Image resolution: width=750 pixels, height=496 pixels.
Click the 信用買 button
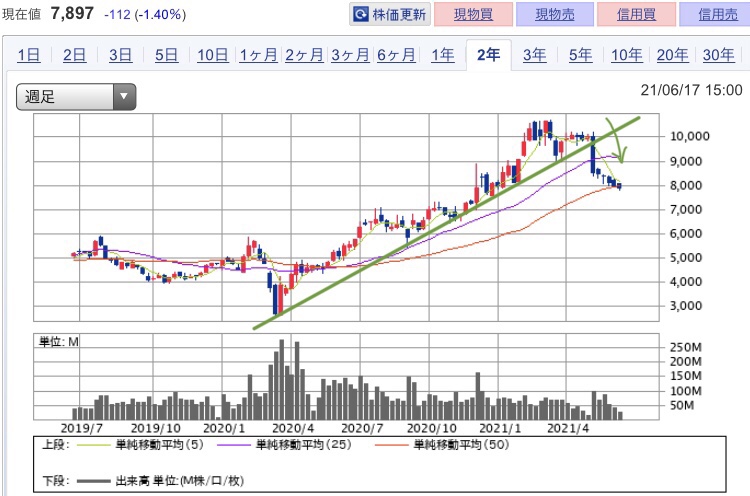click(636, 14)
